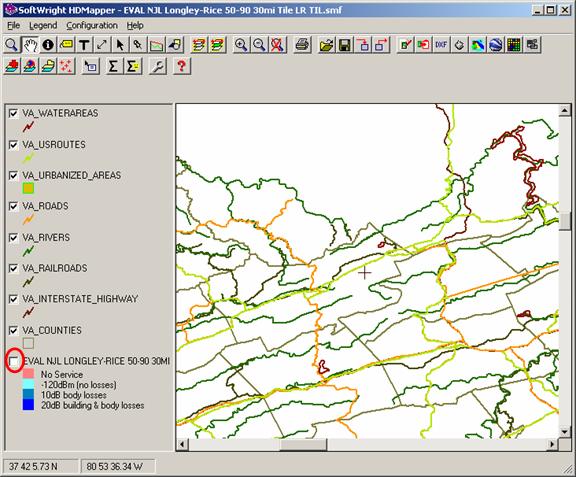Viewport: 576px width, 477px height.
Task: Click the map's vertical scroll up arrow
Action: 565,110
